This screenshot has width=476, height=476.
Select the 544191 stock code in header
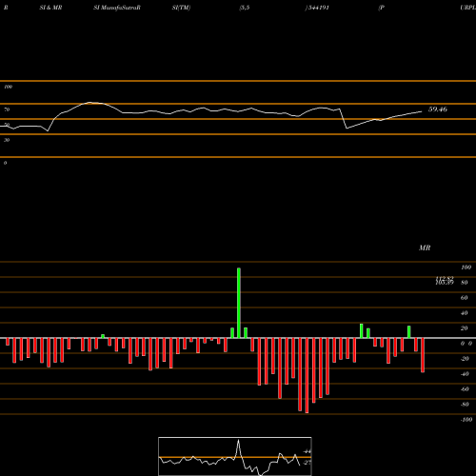(318, 8)
